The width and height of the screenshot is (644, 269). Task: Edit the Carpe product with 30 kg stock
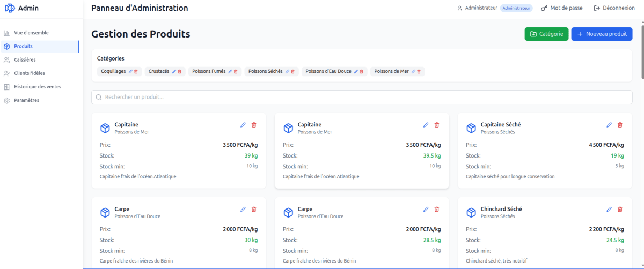click(243, 209)
